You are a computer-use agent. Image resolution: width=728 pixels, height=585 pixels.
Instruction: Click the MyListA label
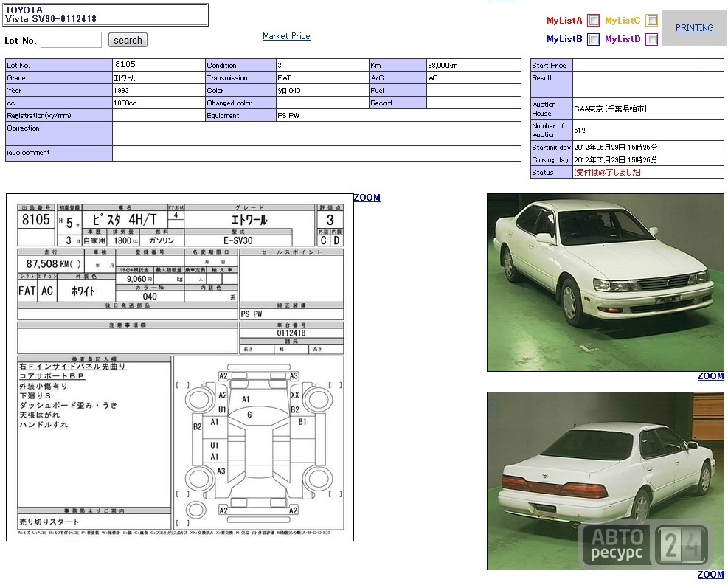click(564, 21)
